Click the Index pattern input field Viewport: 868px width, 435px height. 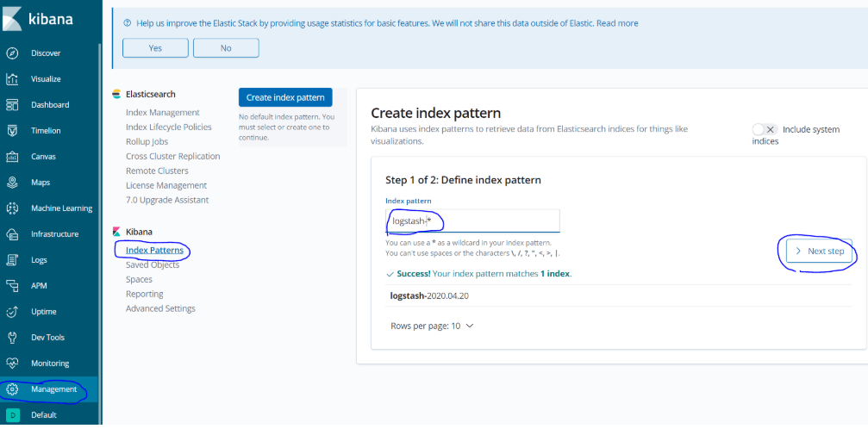pos(472,221)
